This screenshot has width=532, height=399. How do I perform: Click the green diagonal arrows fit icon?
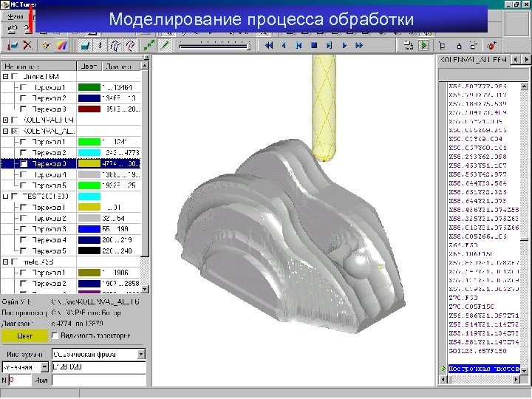click(149, 45)
